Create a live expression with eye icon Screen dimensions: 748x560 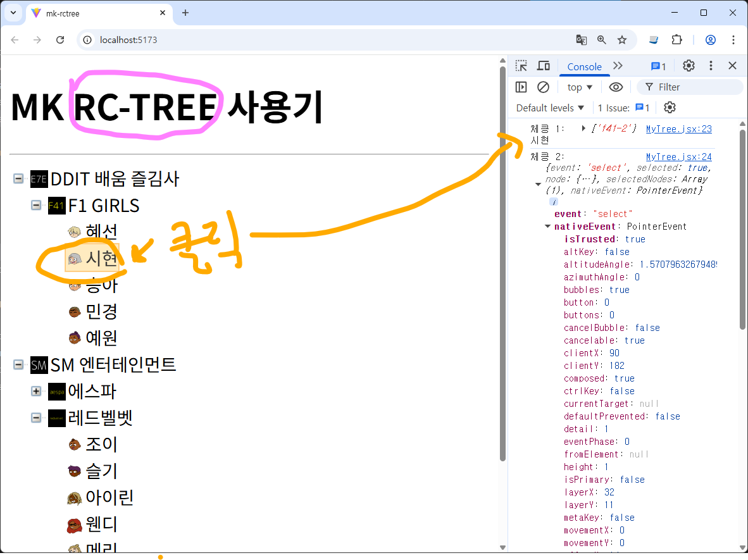tap(616, 87)
